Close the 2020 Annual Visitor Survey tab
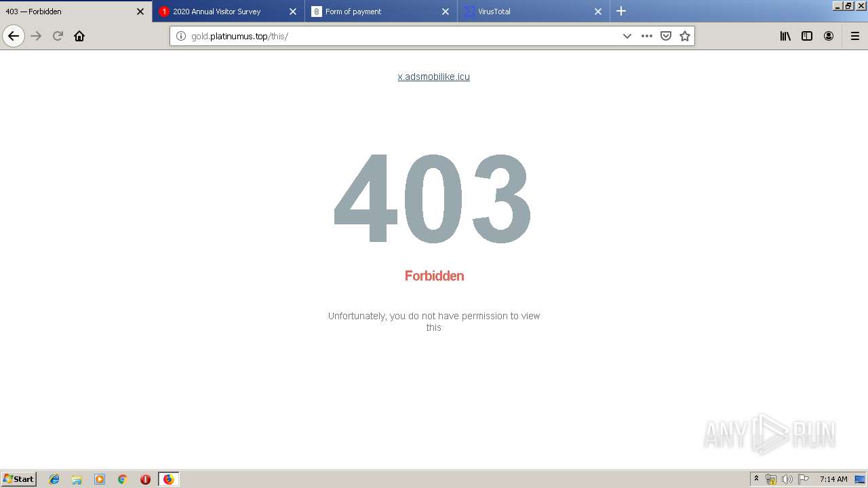868x488 pixels. pyautogui.click(x=293, y=12)
